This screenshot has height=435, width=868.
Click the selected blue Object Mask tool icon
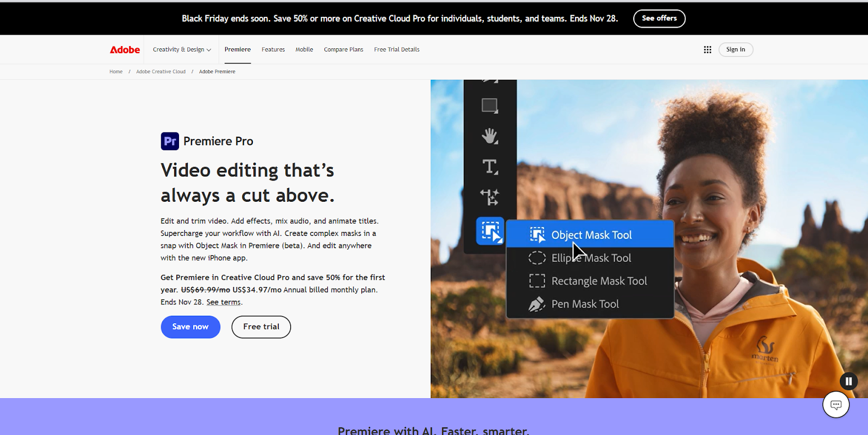pos(490,231)
